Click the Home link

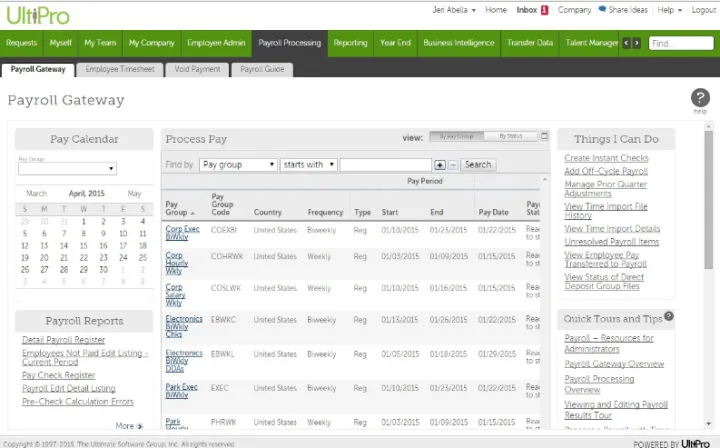pyautogui.click(x=496, y=10)
